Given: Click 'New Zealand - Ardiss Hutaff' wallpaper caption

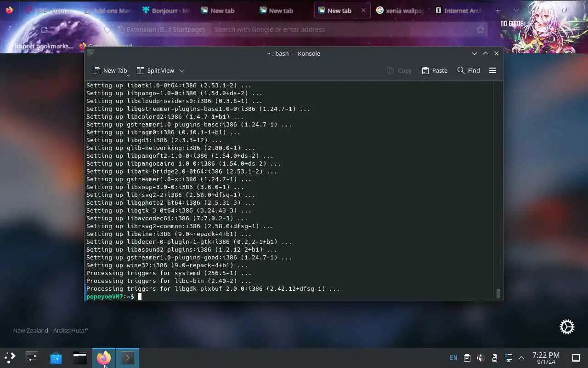Looking at the screenshot, I should click(51, 330).
